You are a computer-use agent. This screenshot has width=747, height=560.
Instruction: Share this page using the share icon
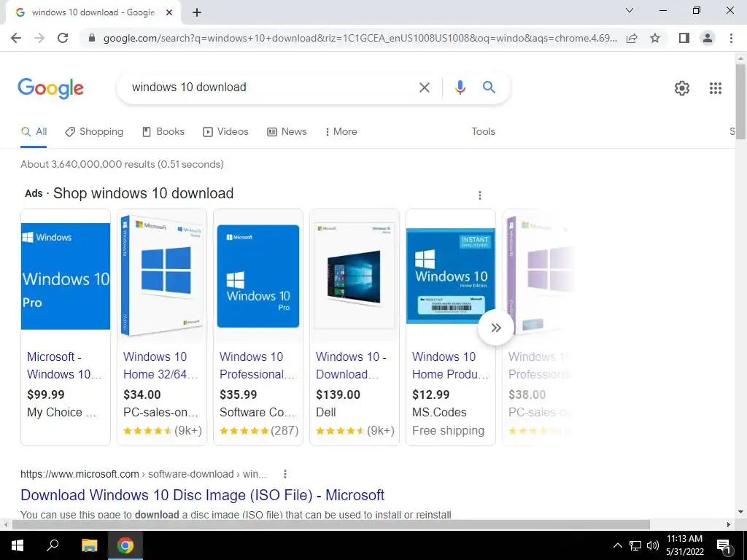tap(632, 38)
